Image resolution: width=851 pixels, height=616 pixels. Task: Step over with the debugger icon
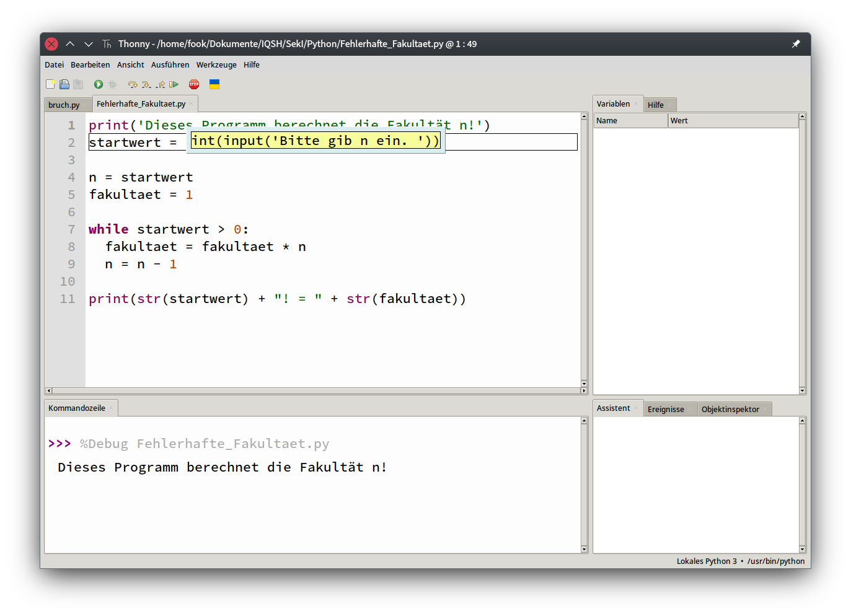click(x=133, y=84)
